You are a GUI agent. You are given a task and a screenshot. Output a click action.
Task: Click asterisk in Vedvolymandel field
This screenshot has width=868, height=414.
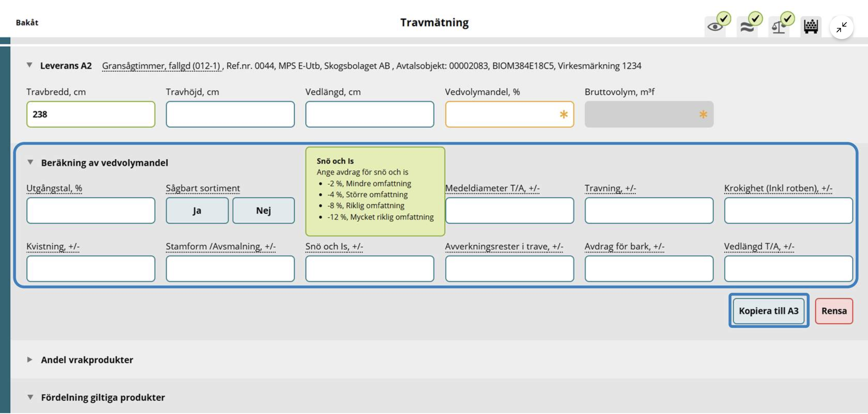[x=563, y=114]
